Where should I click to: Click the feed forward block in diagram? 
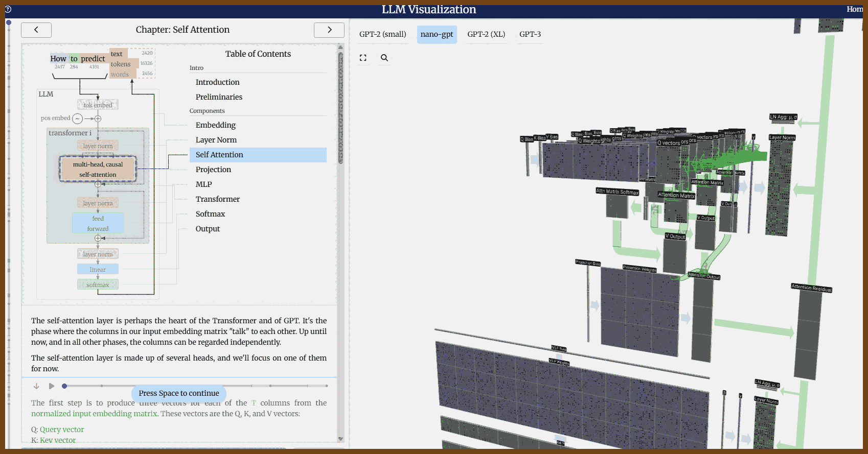[98, 223]
